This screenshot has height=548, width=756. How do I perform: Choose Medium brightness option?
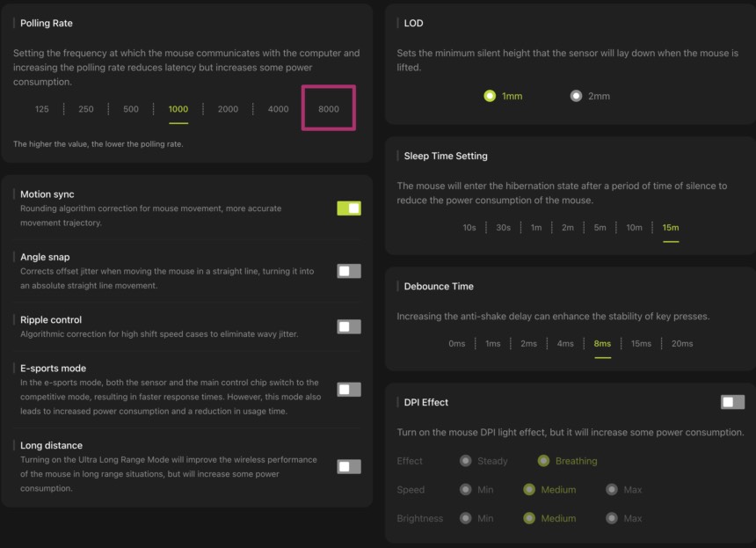pyautogui.click(x=529, y=519)
